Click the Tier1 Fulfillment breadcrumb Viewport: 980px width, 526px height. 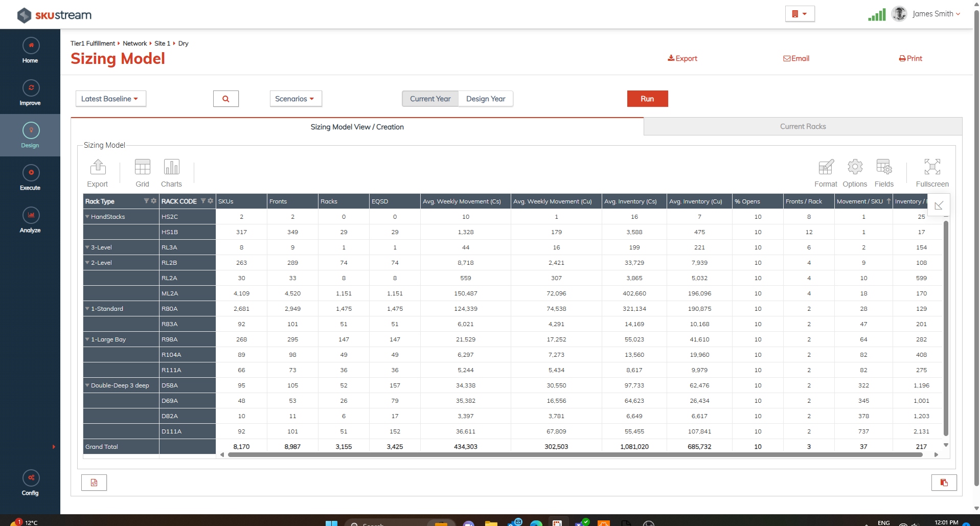pyautogui.click(x=93, y=43)
